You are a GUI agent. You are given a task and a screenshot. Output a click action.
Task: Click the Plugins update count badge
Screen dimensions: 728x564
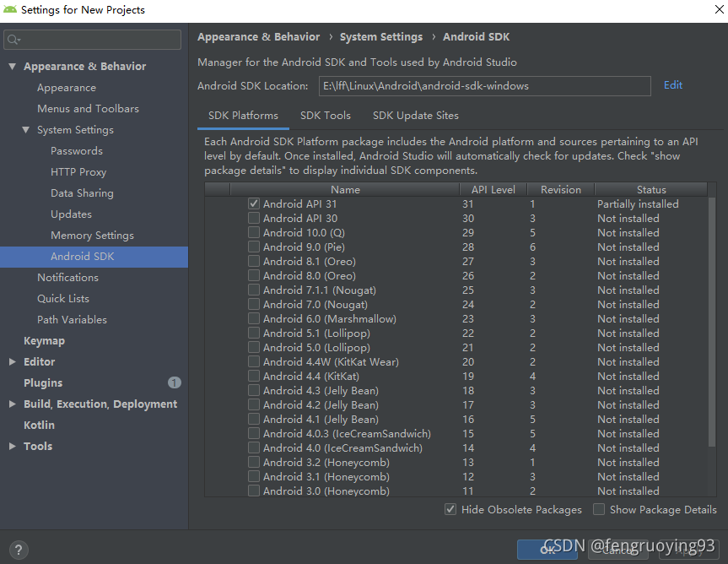pyautogui.click(x=174, y=382)
